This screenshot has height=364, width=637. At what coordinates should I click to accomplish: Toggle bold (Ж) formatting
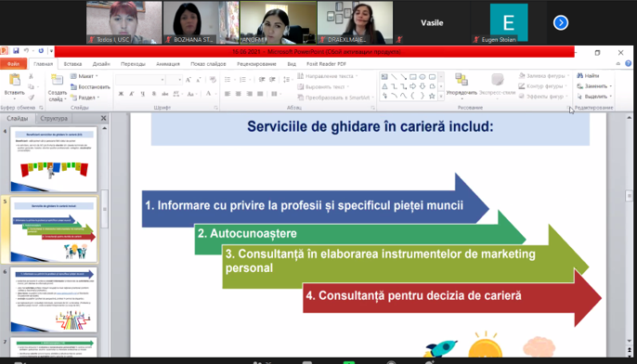coord(121,94)
